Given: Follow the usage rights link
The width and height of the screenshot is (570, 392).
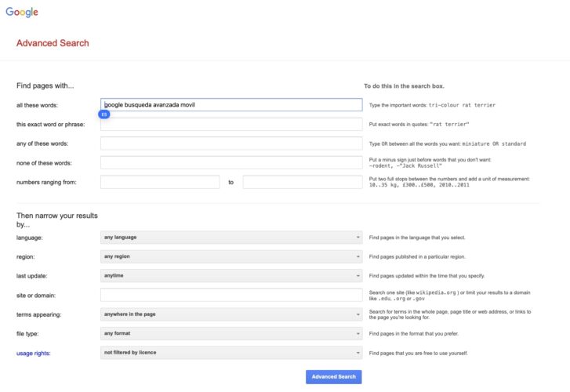Looking at the screenshot, I should (x=34, y=353).
